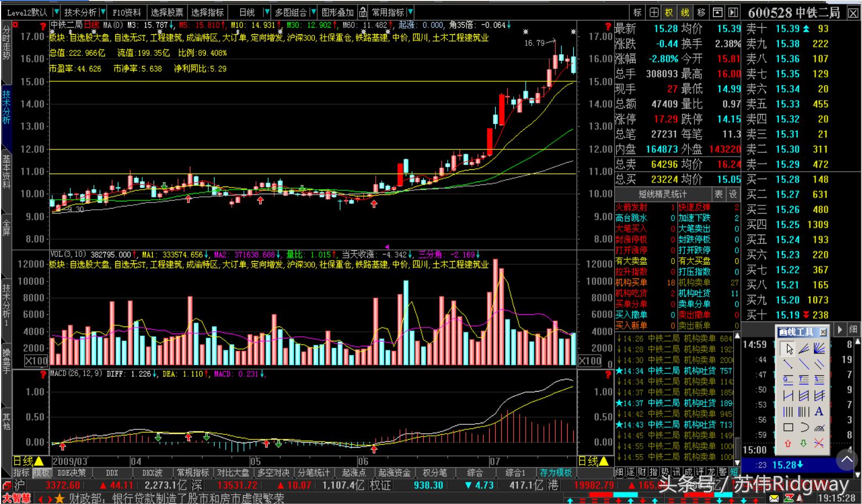Image resolution: width=862 pixels, height=504 pixels.
Task: Click the lock icon beside 图形叠加
Action: coord(362,12)
